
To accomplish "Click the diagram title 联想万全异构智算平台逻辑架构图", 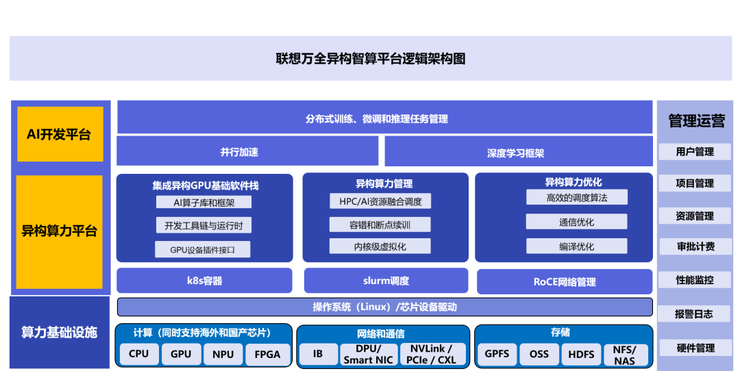I will coord(370,58).
